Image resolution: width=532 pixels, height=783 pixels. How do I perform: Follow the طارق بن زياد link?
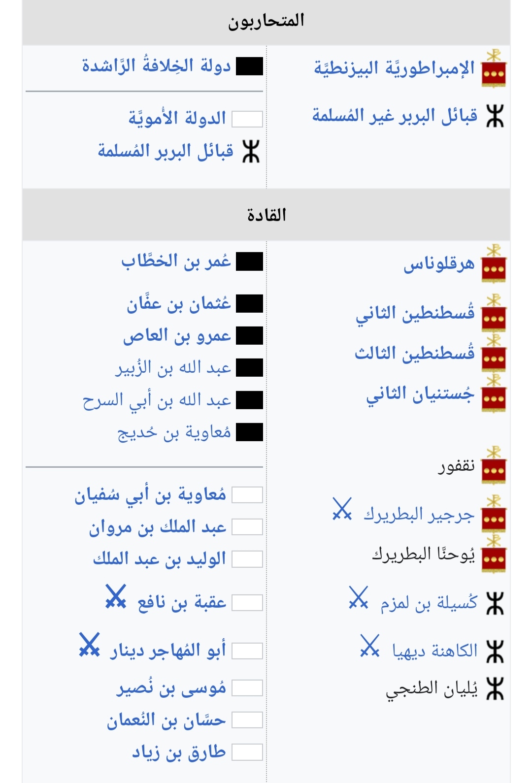pos(179,752)
